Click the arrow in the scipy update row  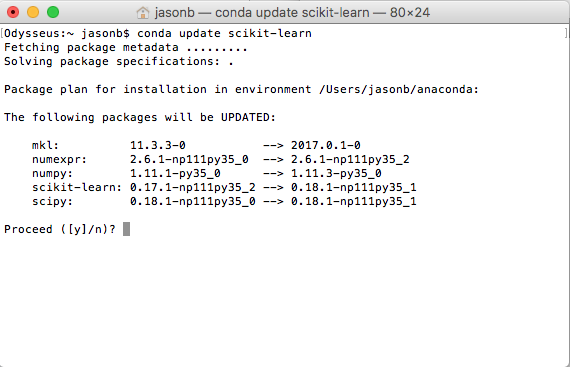click(x=273, y=201)
